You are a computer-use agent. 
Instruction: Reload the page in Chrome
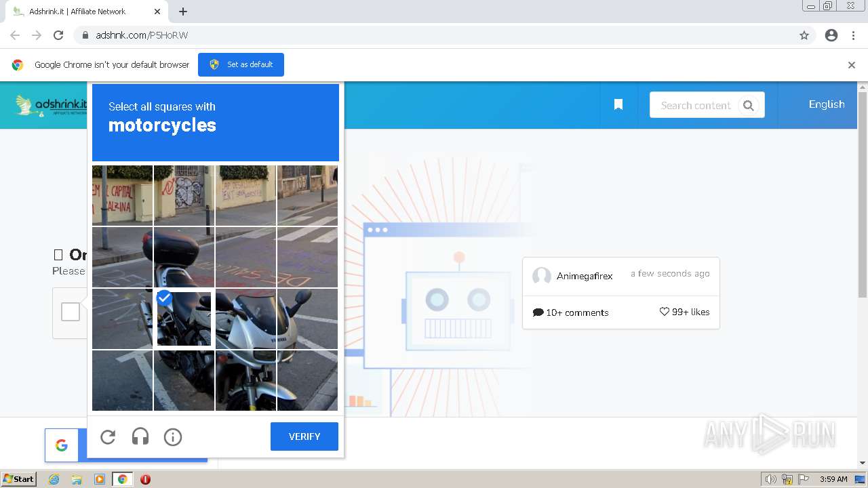pyautogui.click(x=58, y=35)
